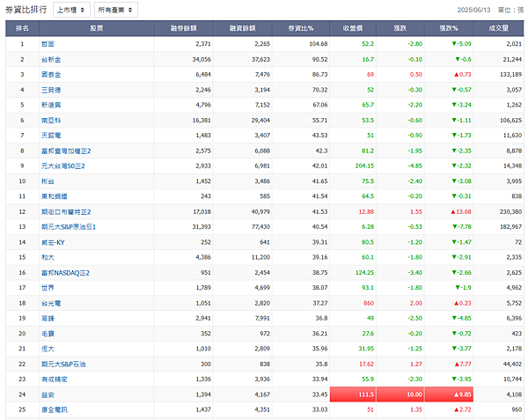Open the rank 19 stock link

tap(48, 318)
